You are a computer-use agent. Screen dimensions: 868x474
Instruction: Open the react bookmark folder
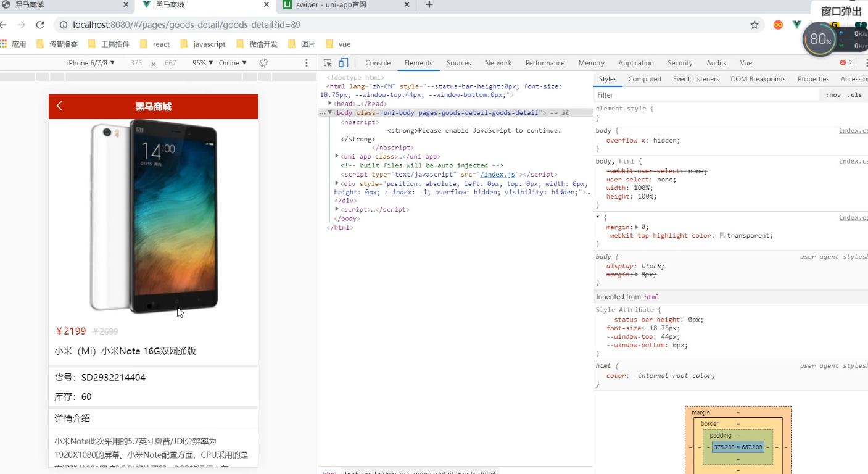(155, 44)
